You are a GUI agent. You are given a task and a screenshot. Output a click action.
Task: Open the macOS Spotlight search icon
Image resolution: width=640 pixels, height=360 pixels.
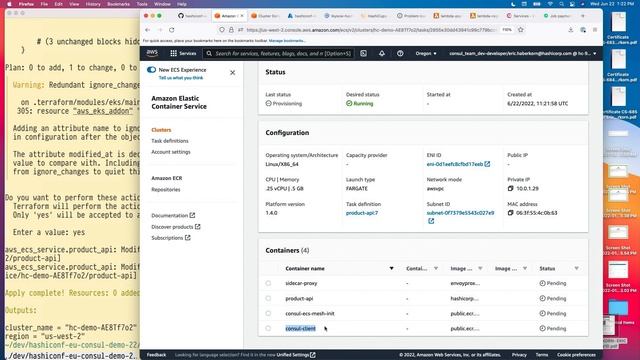[561, 4]
